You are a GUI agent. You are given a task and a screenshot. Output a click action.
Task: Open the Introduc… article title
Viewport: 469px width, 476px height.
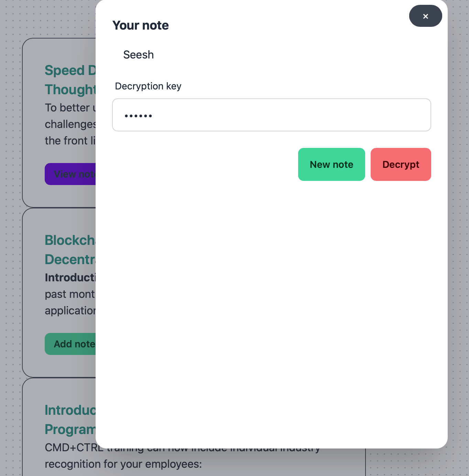point(70,410)
